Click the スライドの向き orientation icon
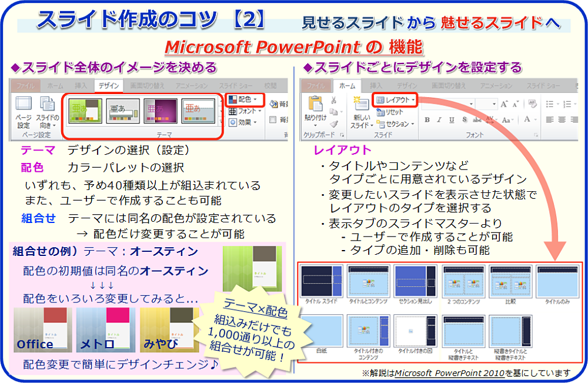588x383 pixels. pyautogui.click(x=47, y=104)
